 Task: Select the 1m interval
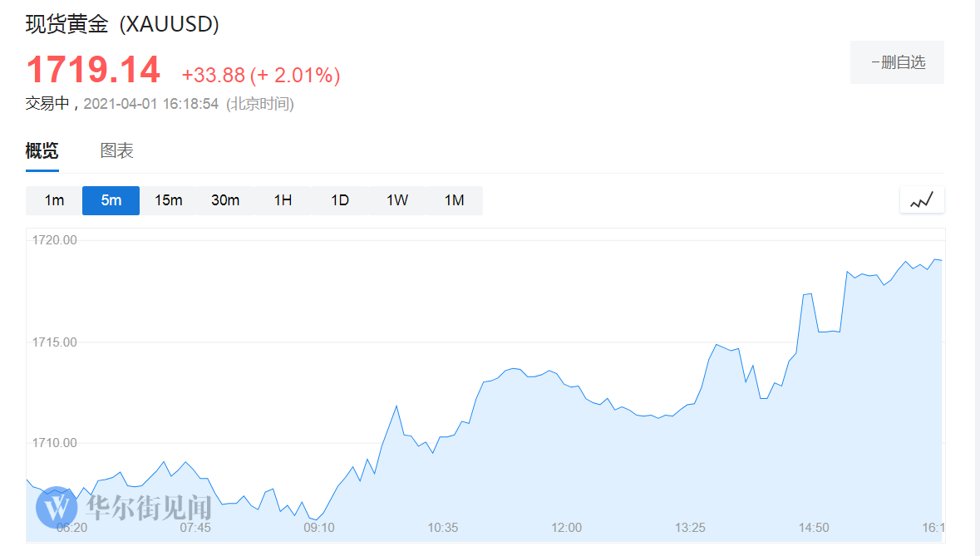pos(54,200)
